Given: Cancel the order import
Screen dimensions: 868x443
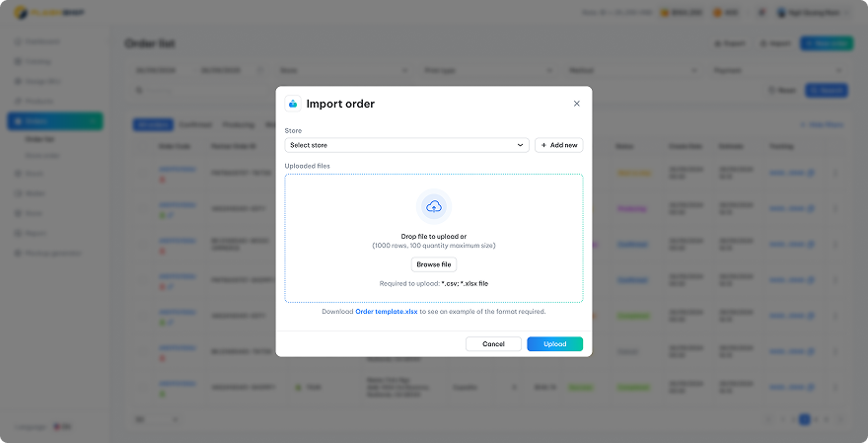Looking at the screenshot, I should point(493,344).
